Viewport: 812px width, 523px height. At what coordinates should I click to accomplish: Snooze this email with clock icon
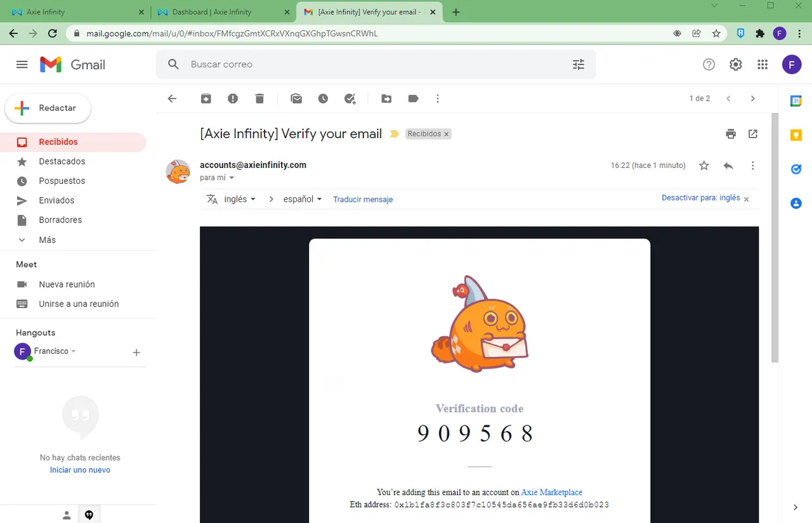[323, 98]
